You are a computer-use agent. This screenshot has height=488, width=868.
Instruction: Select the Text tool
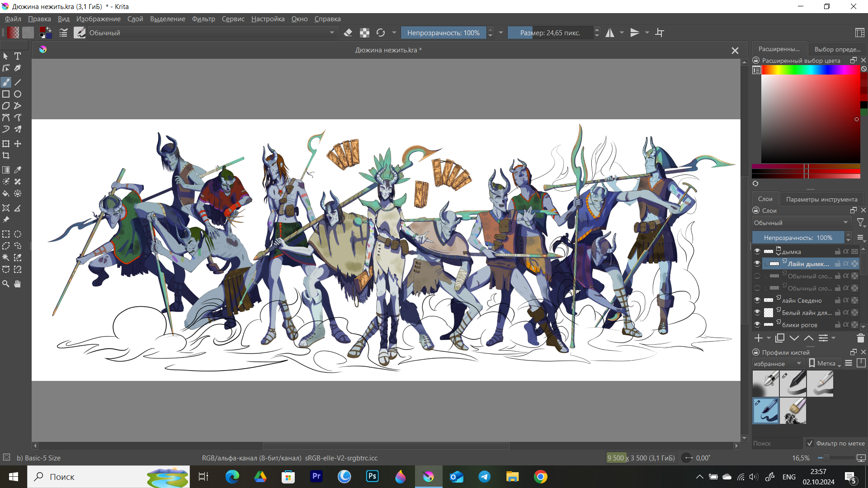coord(18,56)
